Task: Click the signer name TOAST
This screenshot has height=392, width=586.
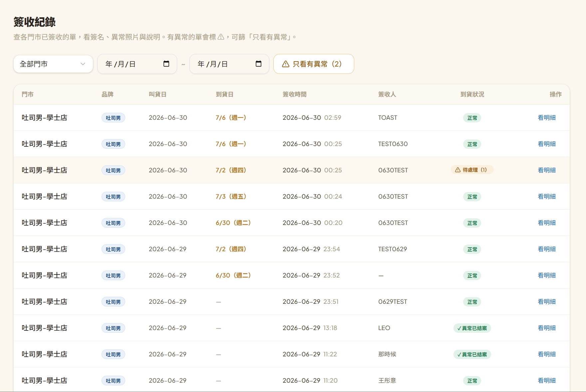Action: click(x=388, y=117)
